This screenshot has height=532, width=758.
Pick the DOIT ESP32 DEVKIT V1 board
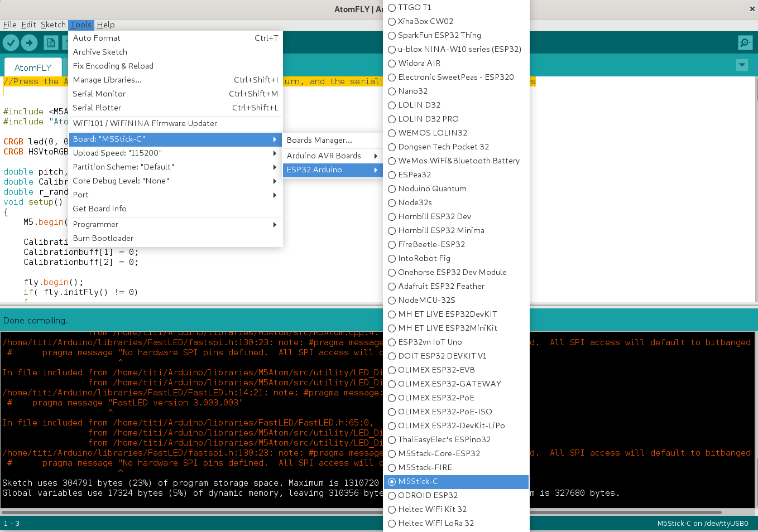tap(442, 356)
